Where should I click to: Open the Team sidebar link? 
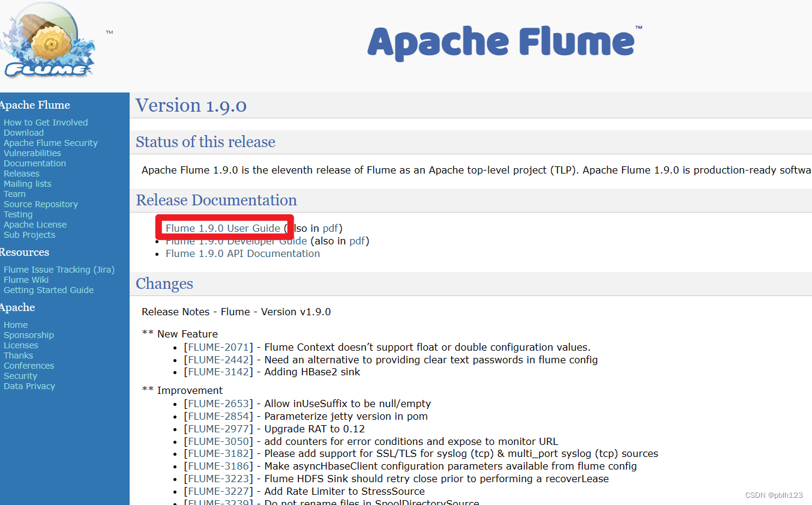point(14,194)
